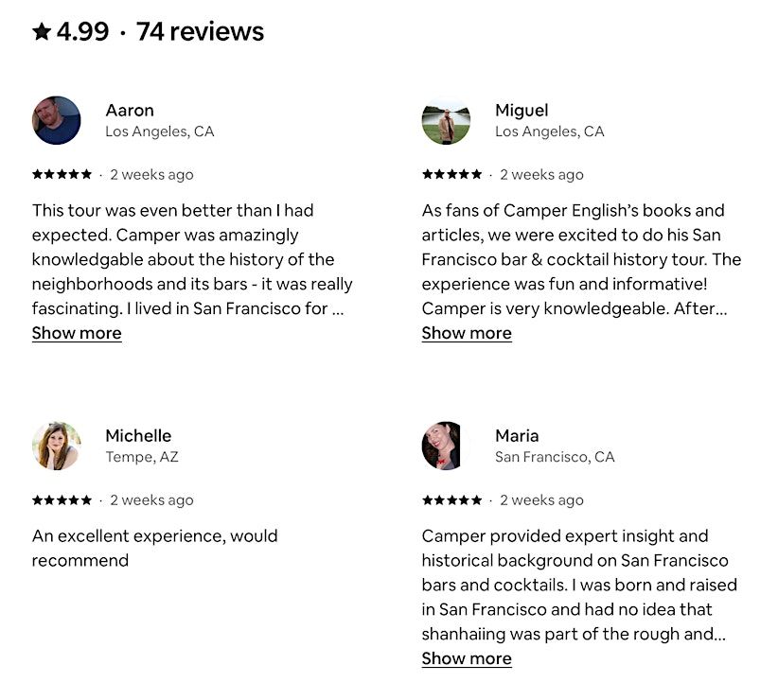Click the 74 reviews heading
This screenshot has width=778, height=700.
pos(200,32)
